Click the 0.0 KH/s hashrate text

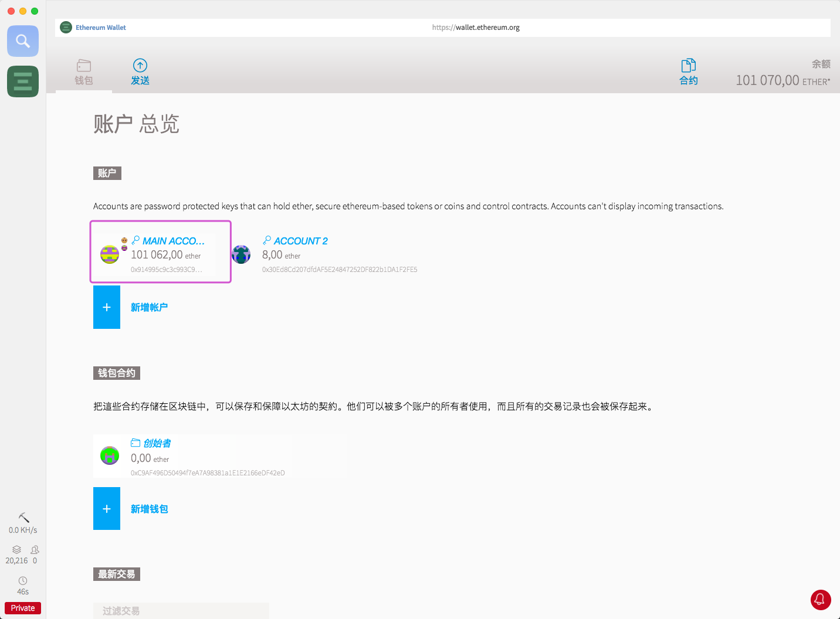23,530
